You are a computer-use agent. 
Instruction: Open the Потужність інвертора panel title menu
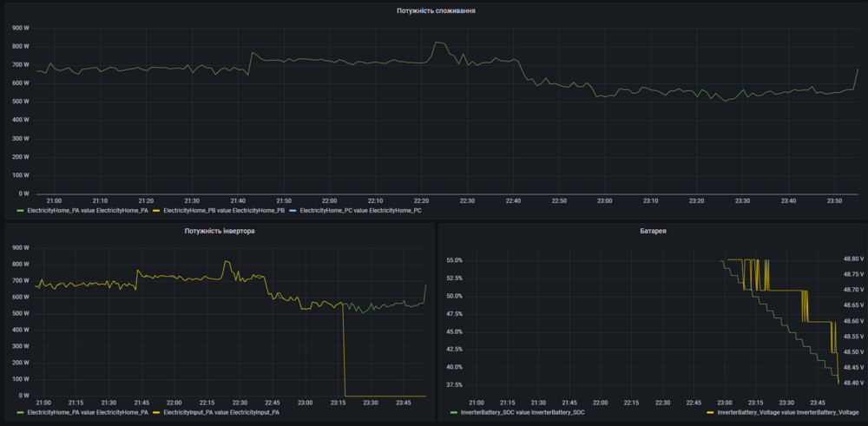(220, 231)
